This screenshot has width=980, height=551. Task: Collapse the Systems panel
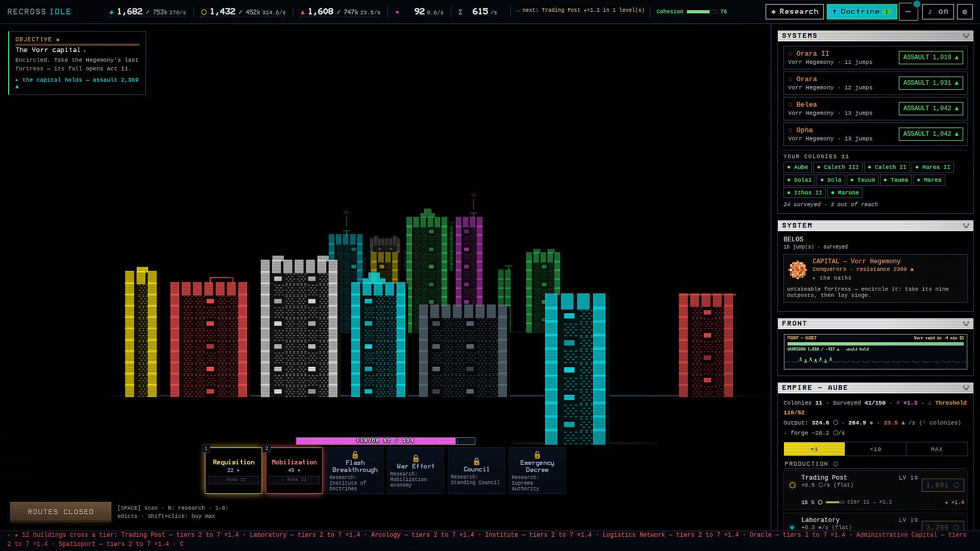pos(966,36)
